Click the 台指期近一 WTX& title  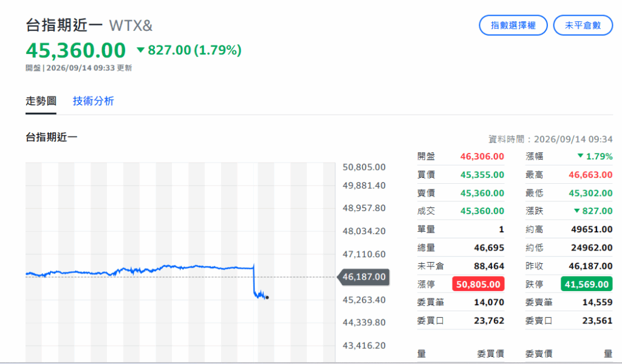coord(89,25)
